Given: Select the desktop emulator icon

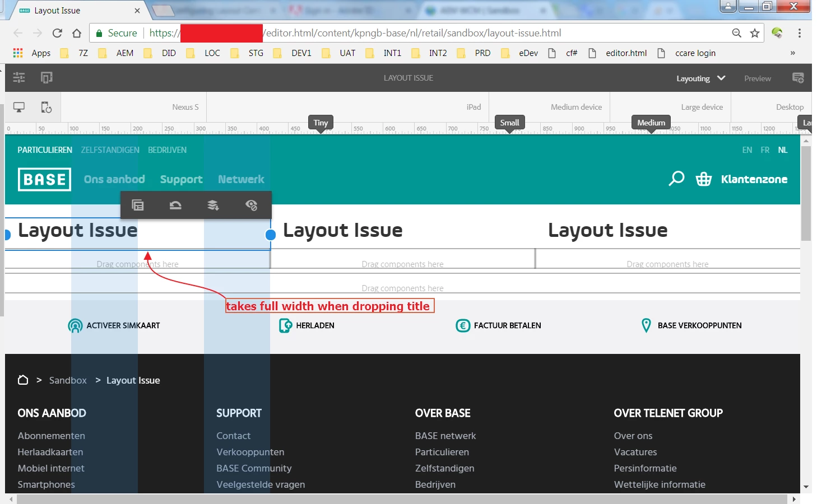Looking at the screenshot, I should pyautogui.click(x=19, y=107).
